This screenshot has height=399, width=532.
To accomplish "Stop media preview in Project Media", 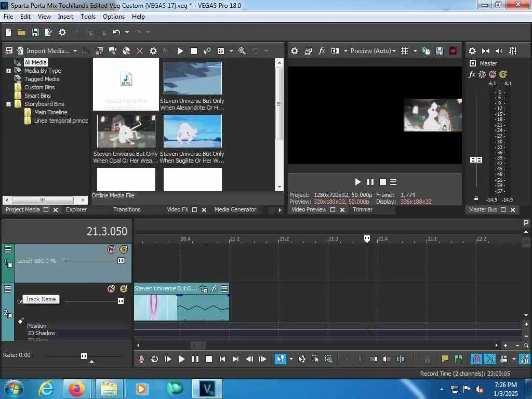I will (194, 51).
